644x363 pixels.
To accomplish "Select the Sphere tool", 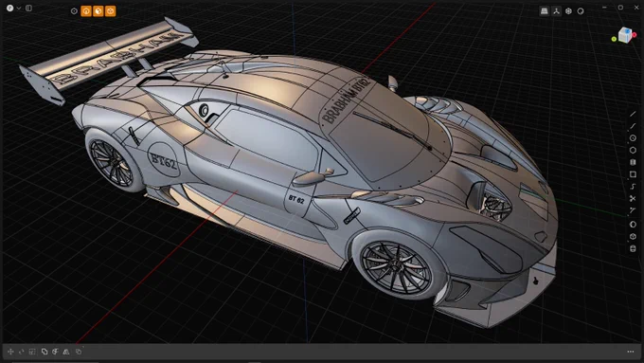I will tap(633, 225).
